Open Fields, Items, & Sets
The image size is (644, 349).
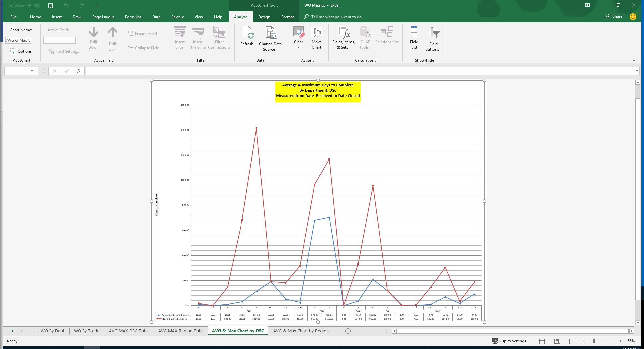point(344,38)
